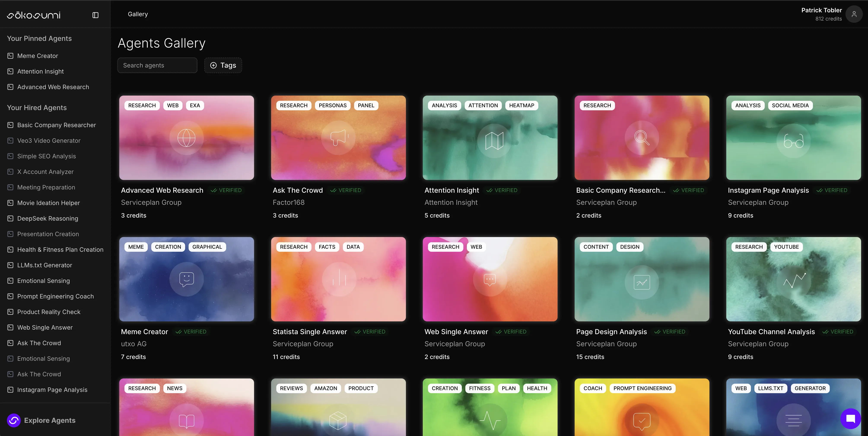Click the icon beside Veo3 Video Generator
The height and width of the screenshot is (436, 868).
[10, 140]
